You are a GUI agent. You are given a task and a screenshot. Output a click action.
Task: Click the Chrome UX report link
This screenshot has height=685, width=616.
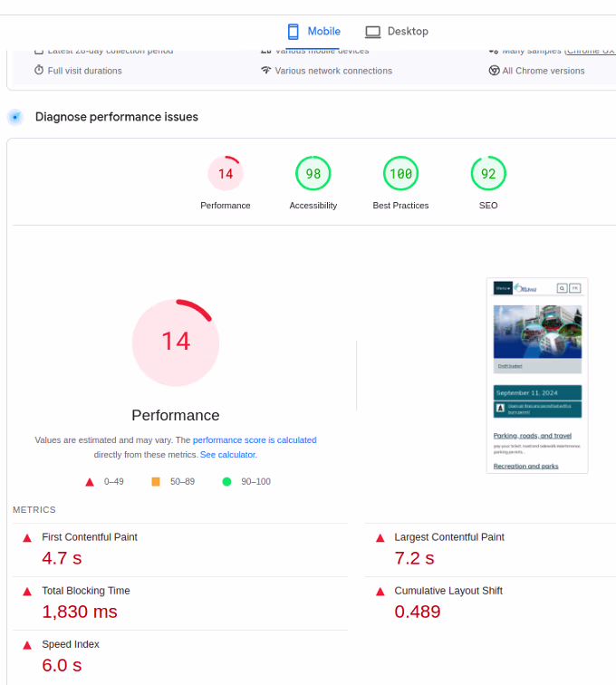pyautogui.click(x=591, y=52)
